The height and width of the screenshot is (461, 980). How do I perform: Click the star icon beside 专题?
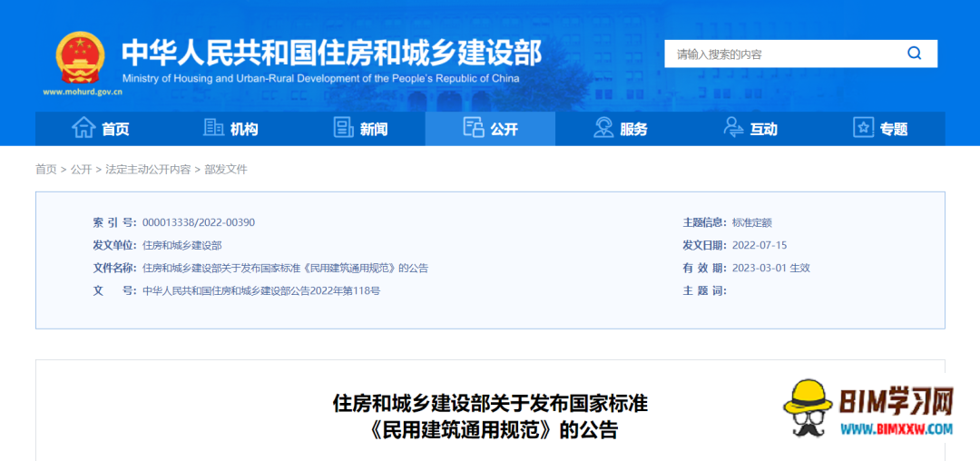[863, 128]
